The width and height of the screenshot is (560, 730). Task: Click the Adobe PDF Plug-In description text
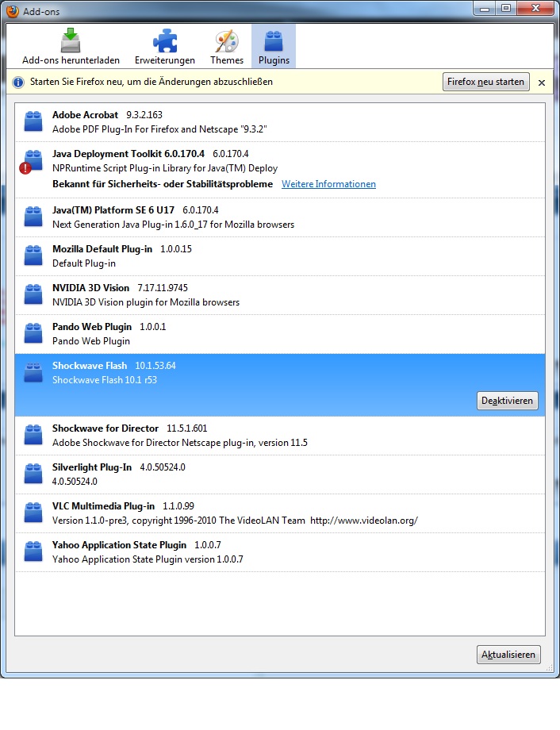[159, 129]
